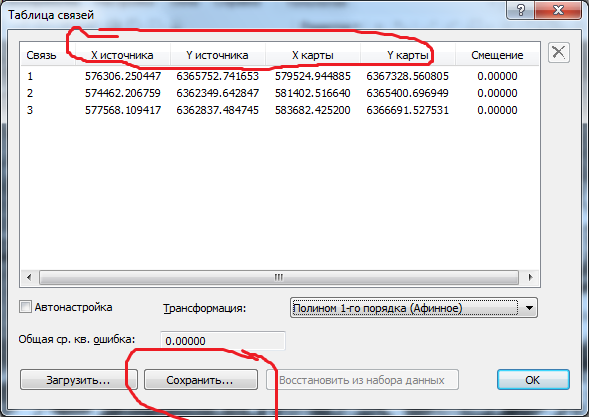Close the Таблица связей dialog

tap(558, 10)
